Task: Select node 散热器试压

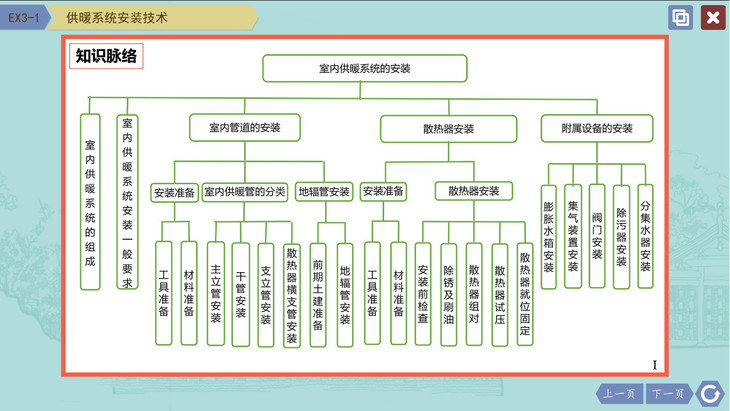Action: (x=500, y=295)
